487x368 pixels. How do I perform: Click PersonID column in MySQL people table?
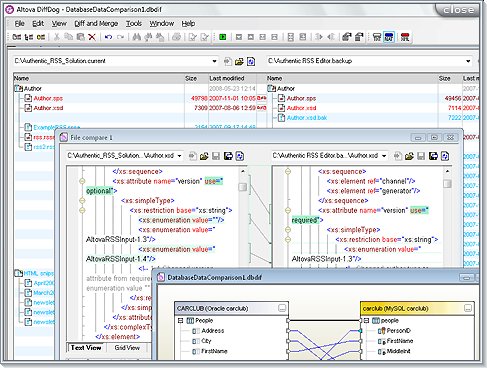[x=398, y=331]
